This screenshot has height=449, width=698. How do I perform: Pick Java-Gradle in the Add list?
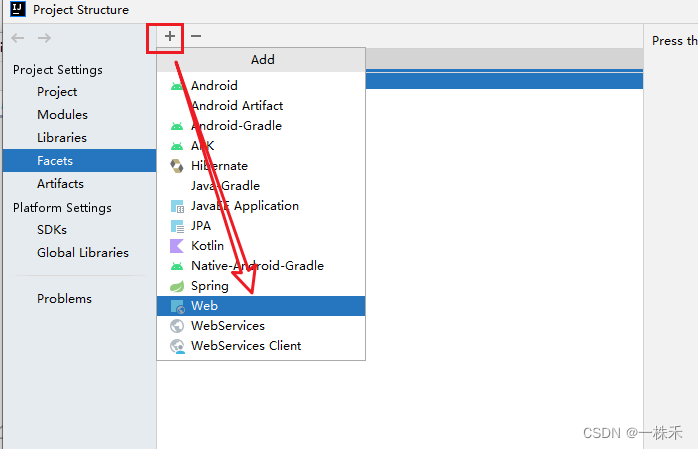[261, 186]
